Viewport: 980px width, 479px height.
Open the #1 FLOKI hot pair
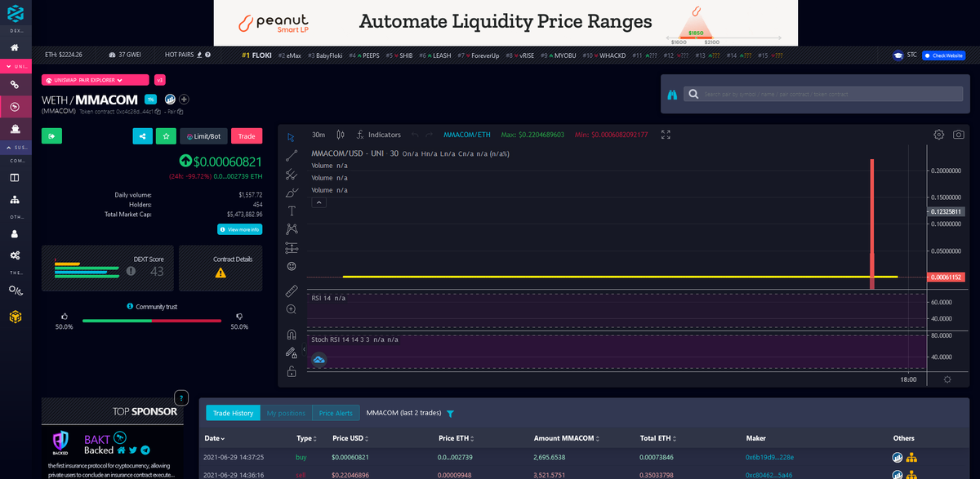(257, 55)
